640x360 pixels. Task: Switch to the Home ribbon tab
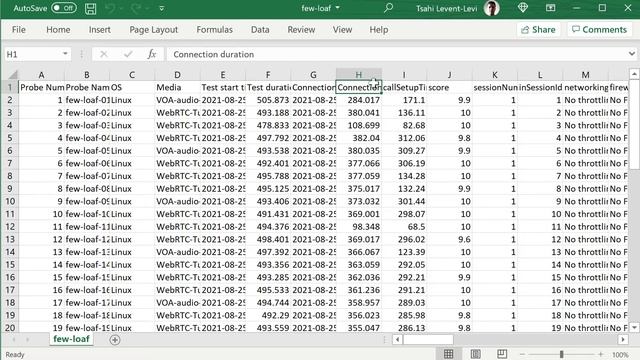58,30
